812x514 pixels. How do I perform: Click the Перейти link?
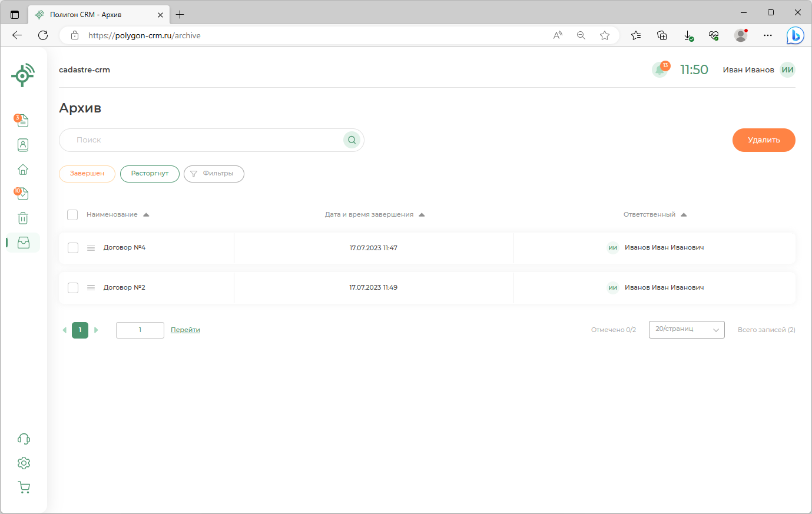[x=185, y=330]
